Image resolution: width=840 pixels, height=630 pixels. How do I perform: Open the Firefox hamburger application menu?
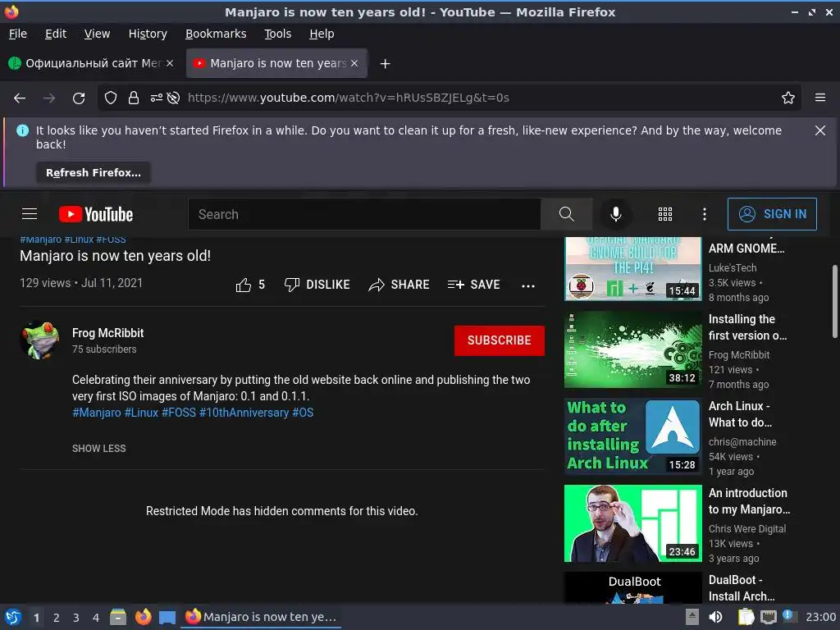[820, 98]
